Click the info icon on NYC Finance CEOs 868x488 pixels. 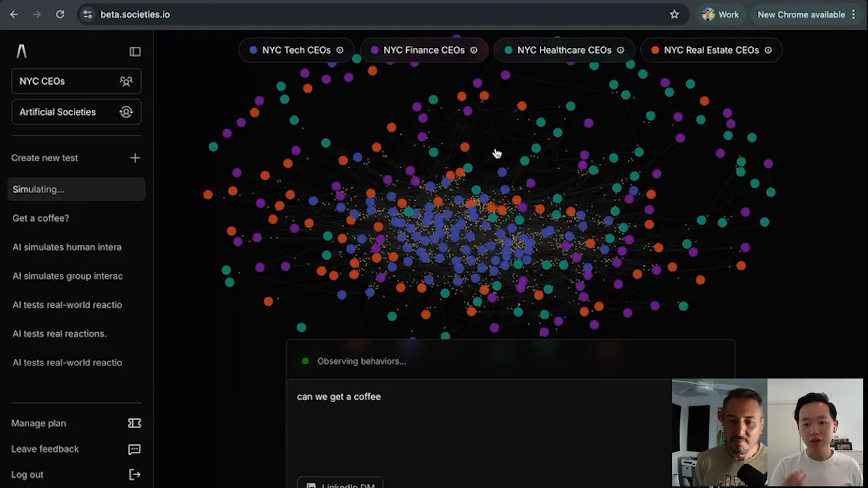point(473,50)
